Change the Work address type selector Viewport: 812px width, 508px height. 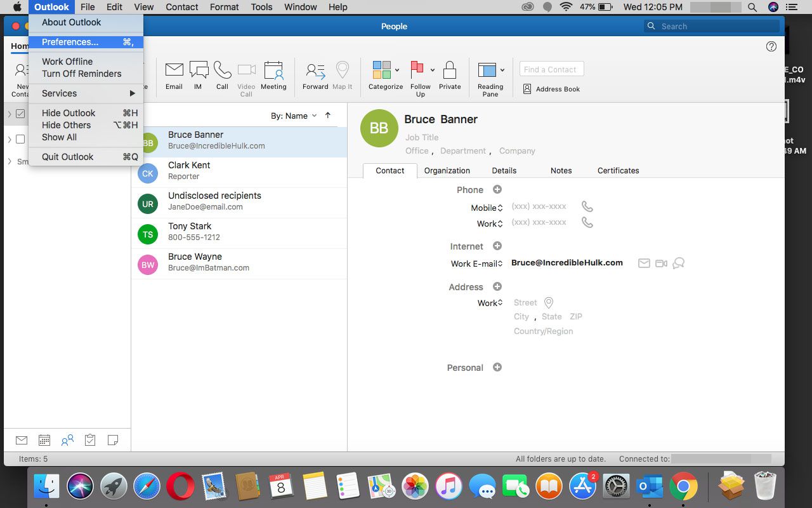(490, 303)
